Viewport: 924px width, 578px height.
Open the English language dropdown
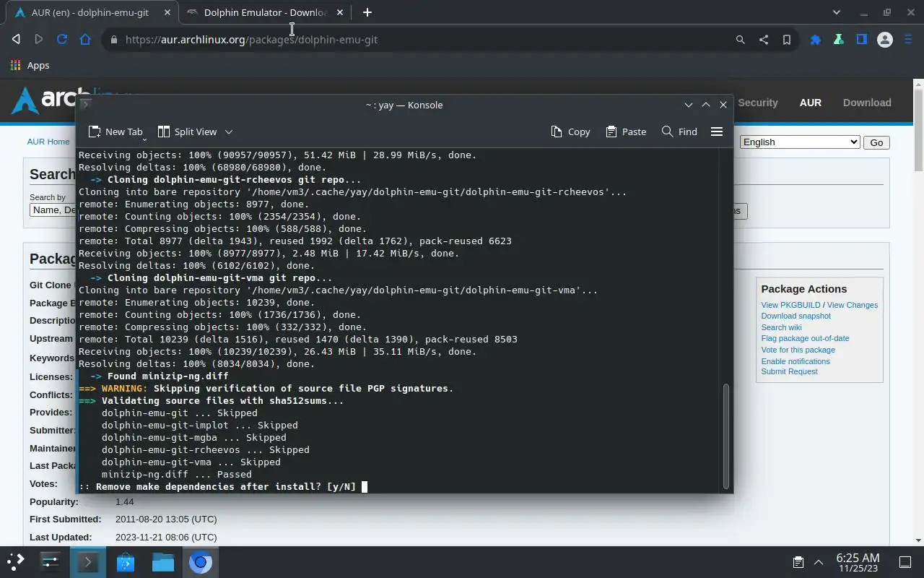[800, 142]
